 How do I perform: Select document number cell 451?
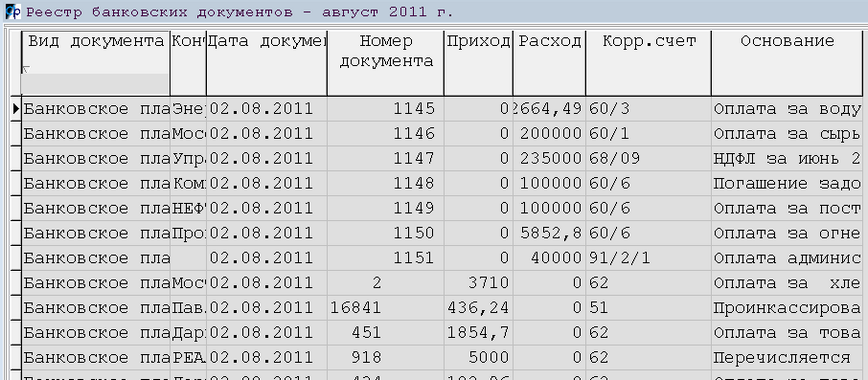click(386, 333)
